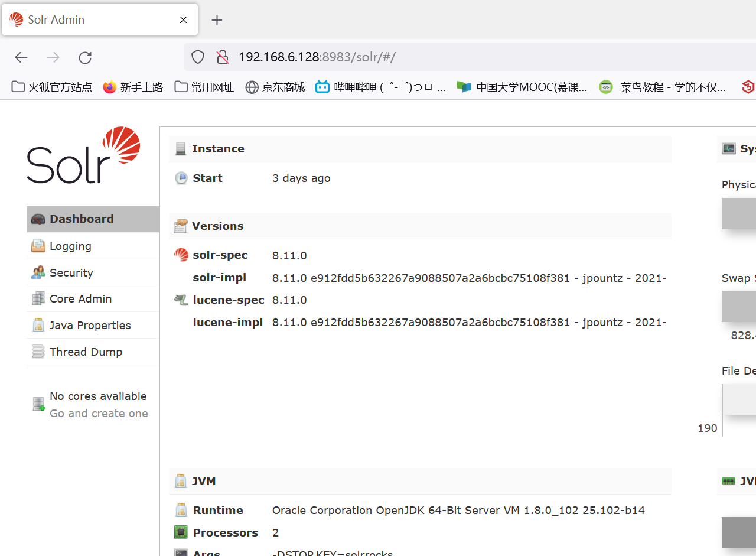Expand the 常用网址 bookmarks folder
The image size is (756, 556).
click(x=204, y=87)
